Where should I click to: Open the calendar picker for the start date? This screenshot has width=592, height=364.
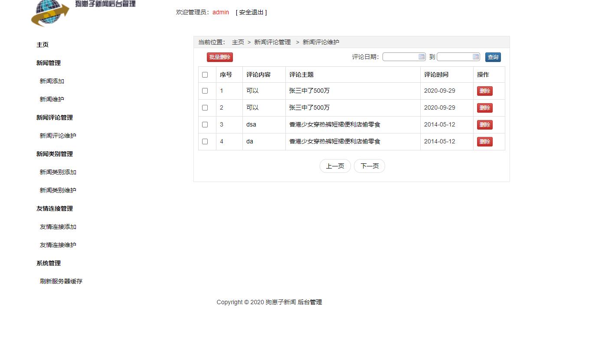[x=421, y=56]
